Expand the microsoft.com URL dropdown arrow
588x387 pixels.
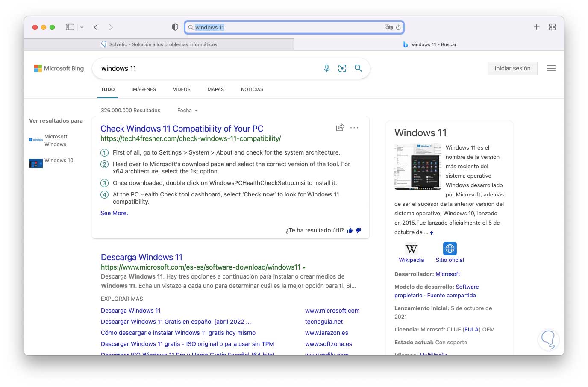click(x=304, y=268)
